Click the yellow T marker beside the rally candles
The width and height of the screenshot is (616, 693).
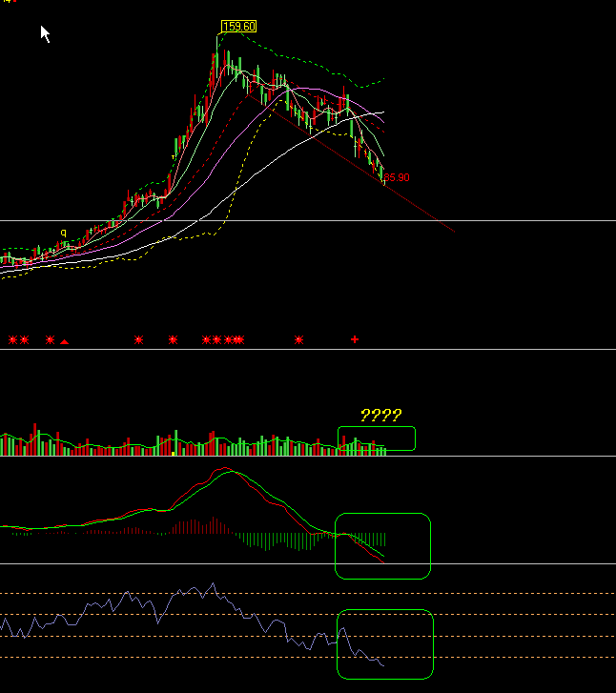point(174,157)
